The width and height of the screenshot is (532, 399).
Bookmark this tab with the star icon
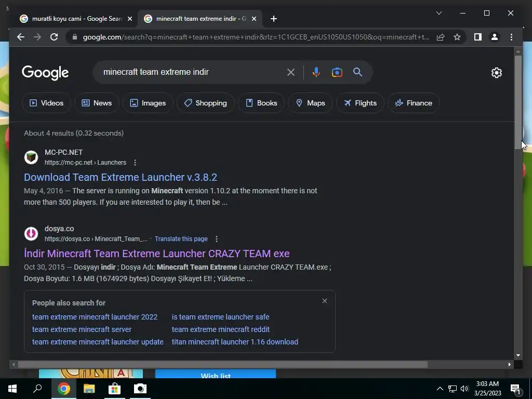[457, 37]
